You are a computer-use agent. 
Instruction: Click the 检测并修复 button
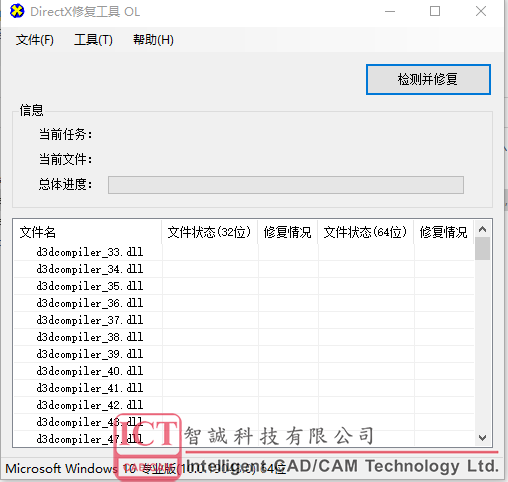coord(428,79)
